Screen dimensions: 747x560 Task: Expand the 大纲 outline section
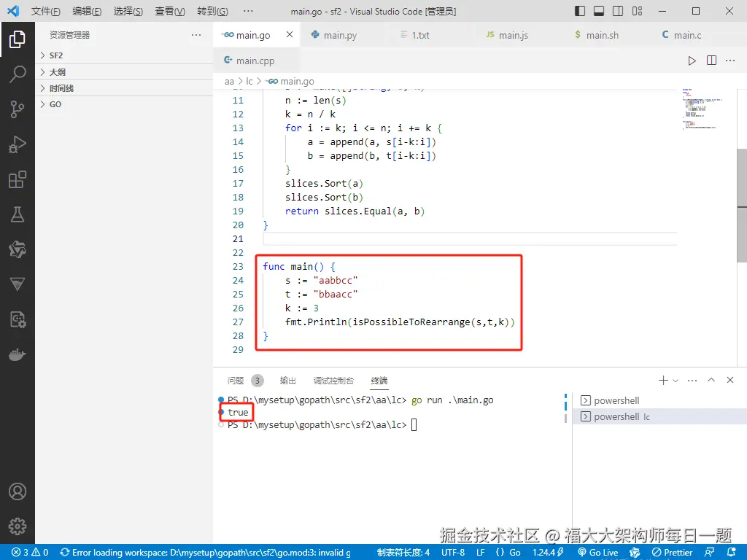click(124, 72)
